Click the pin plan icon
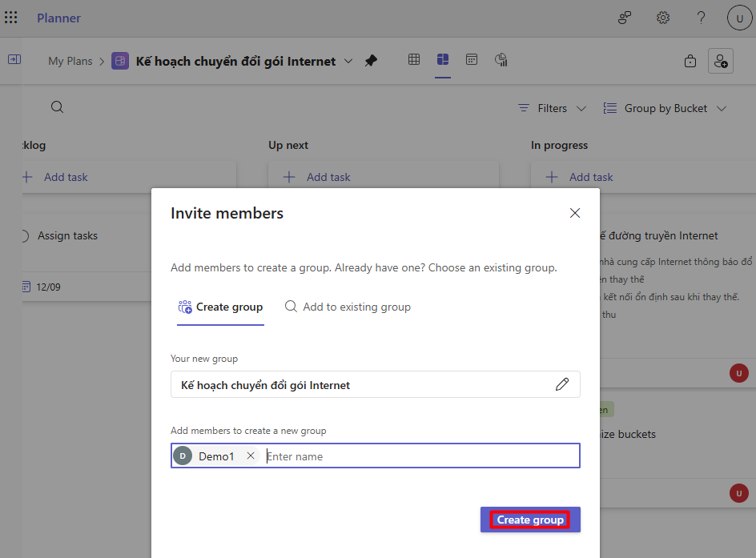The image size is (756, 558). coord(371,61)
